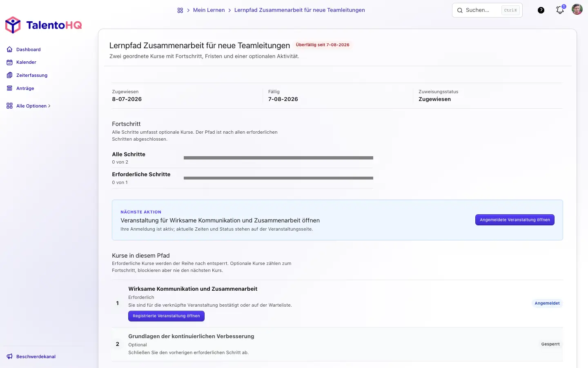Follow the Mein Lernen breadcrumb link

(x=209, y=10)
